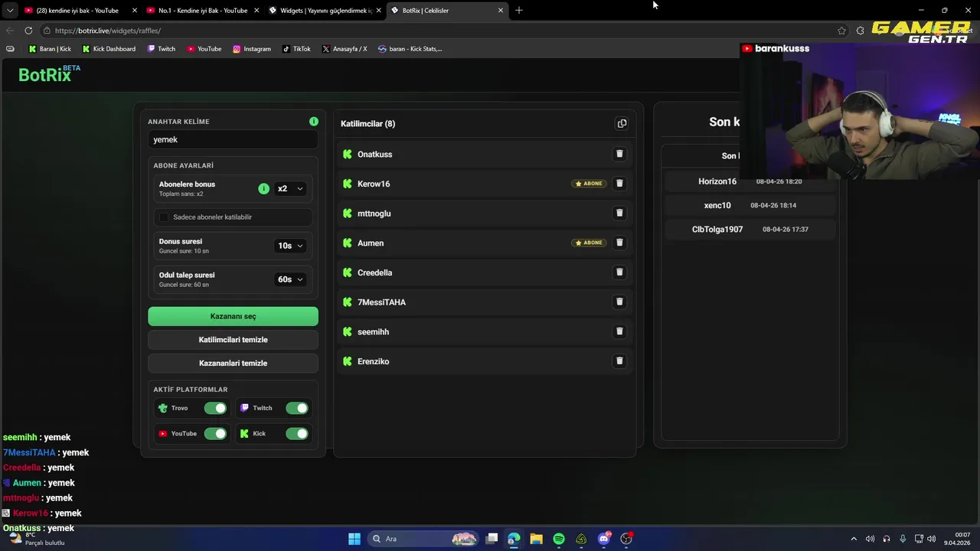The width and height of the screenshot is (980, 551).
Task: Close the BotRix Cekilisler tab
Action: coord(501,11)
